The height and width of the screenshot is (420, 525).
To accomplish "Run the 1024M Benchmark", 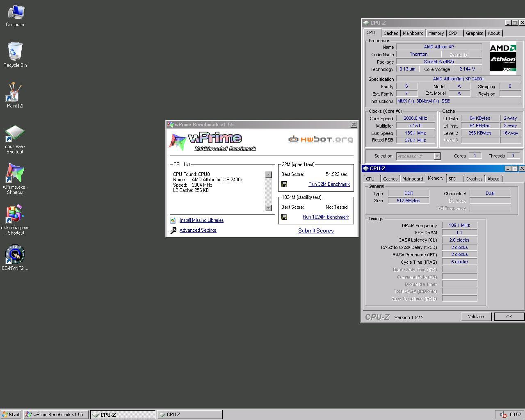I will [x=326, y=217].
